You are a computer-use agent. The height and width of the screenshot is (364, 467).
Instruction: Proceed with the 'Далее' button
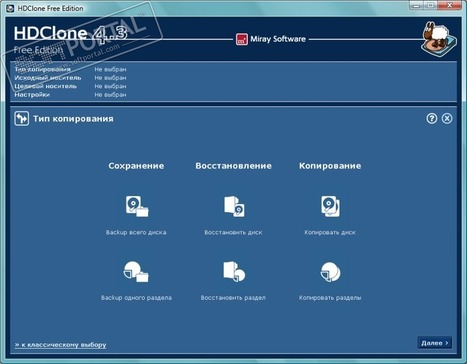click(435, 343)
